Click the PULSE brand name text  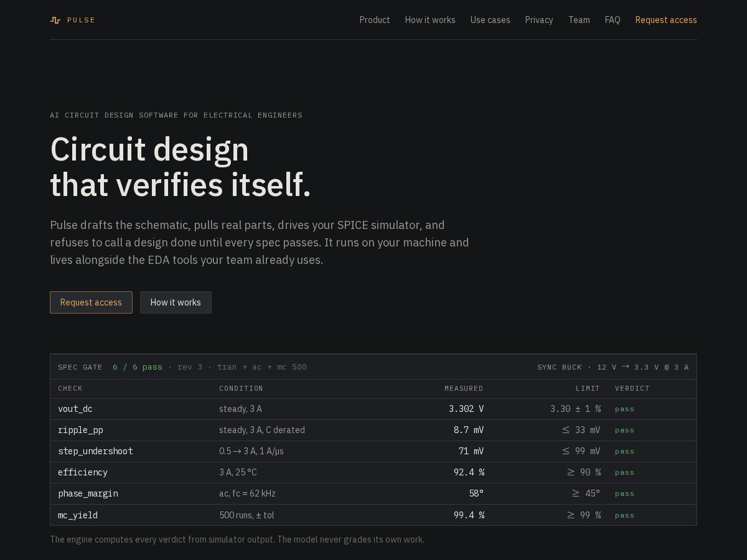tap(82, 20)
